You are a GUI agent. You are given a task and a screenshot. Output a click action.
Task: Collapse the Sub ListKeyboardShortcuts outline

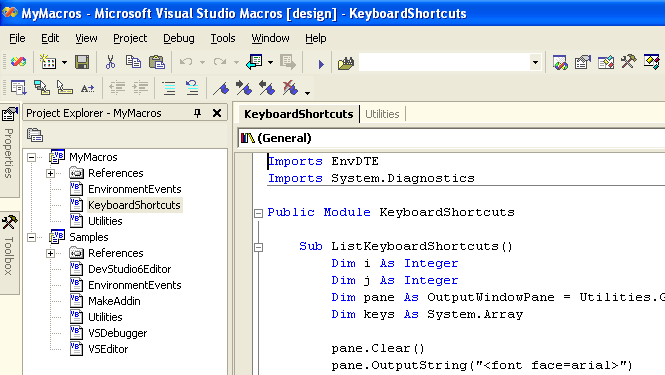[258, 247]
